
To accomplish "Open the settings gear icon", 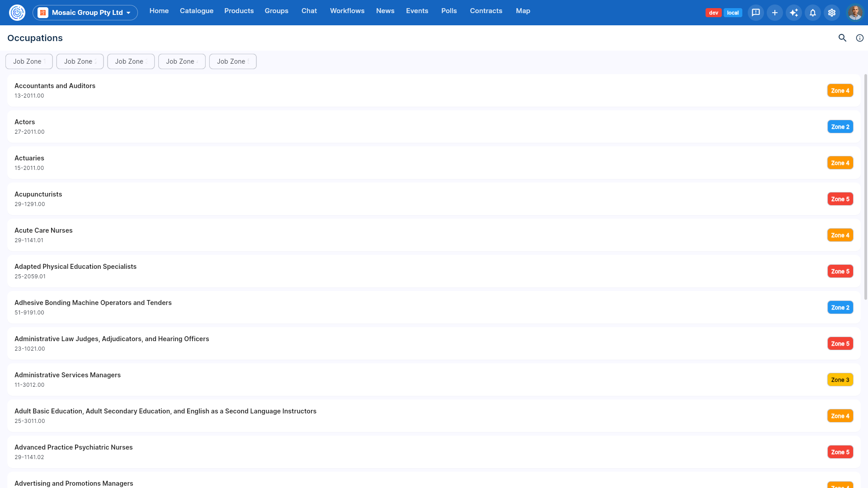I will [832, 13].
